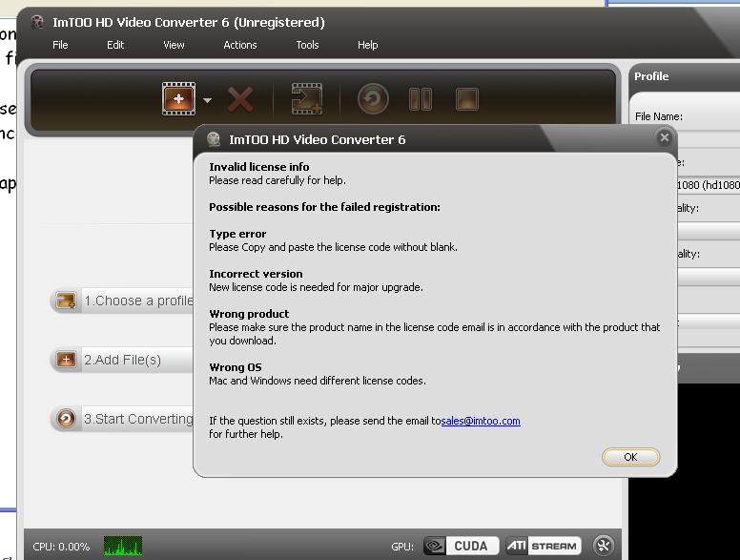Click the red X Remove icon
This screenshot has height=560, width=740.
pos(240,99)
